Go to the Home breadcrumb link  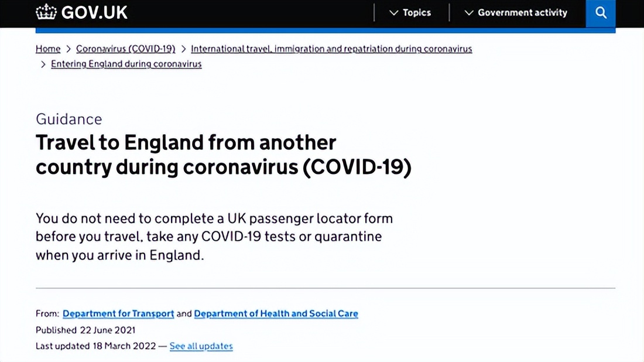pos(48,49)
